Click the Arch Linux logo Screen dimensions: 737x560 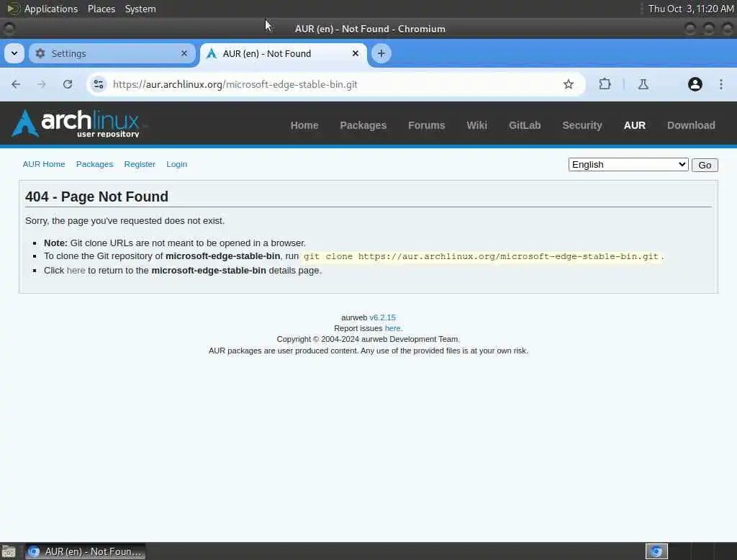click(x=76, y=123)
